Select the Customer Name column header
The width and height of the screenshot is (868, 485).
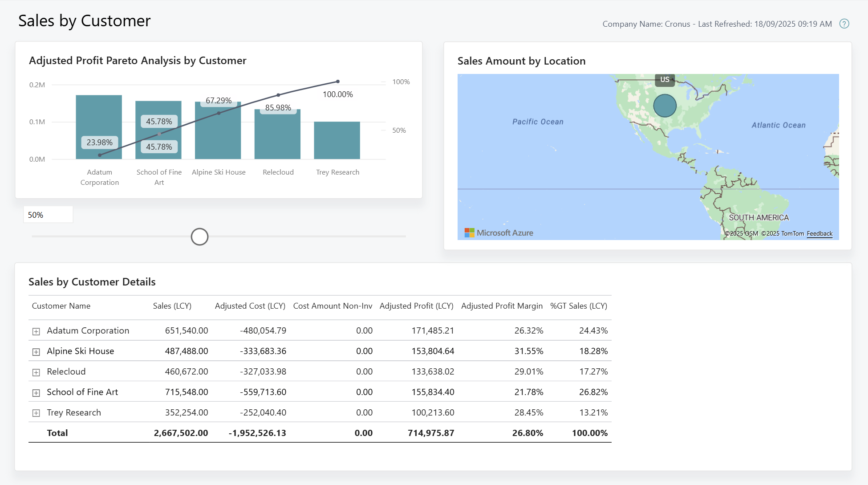[61, 306]
